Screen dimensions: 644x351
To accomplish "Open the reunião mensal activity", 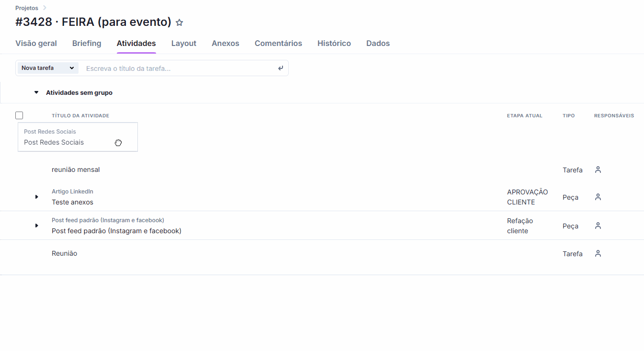I will (76, 170).
